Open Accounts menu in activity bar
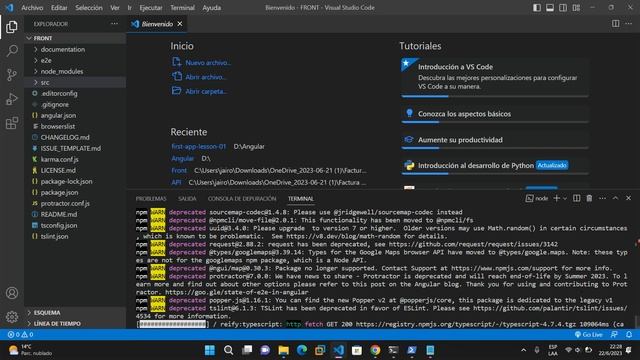640x360 pixels. click(12, 293)
